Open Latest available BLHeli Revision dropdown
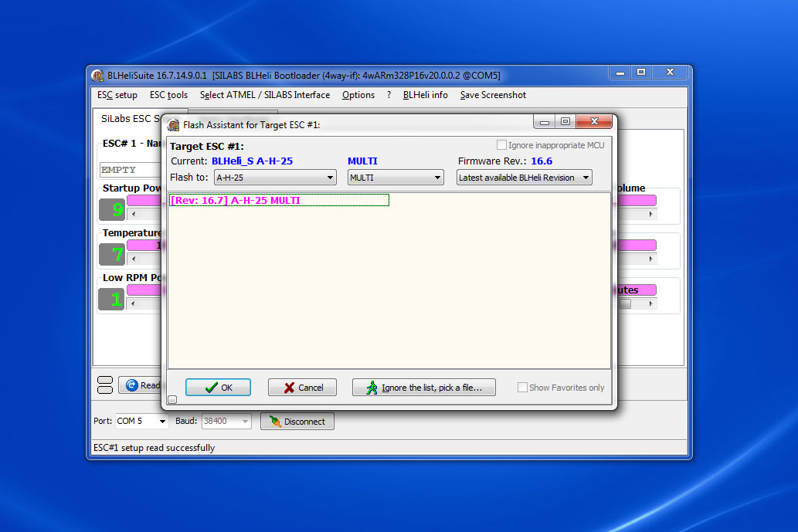Viewport: 798px width, 532px height. [x=525, y=178]
